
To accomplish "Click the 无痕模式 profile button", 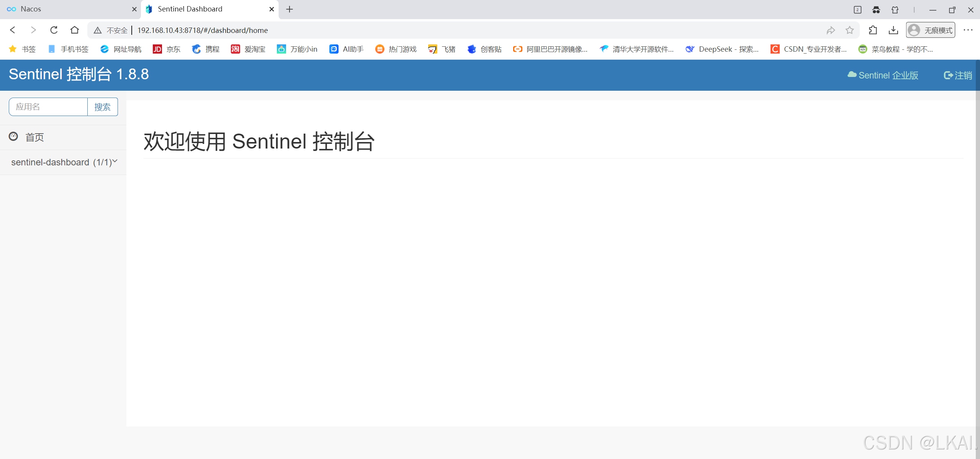I will point(930,30).
